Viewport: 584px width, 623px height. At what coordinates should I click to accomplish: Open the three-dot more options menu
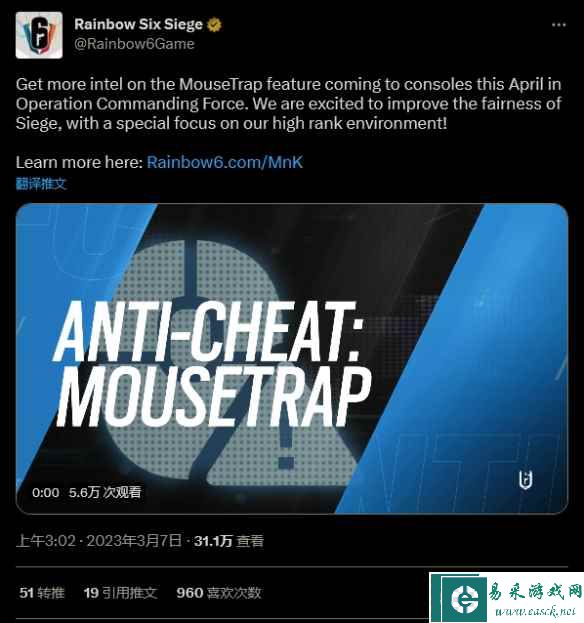[x=559, y=25]
